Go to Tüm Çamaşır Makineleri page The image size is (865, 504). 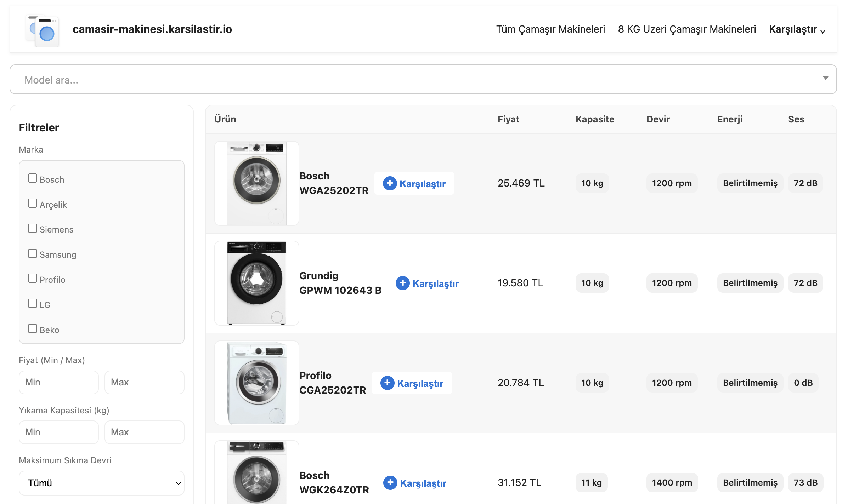click(x=550, y=29)
